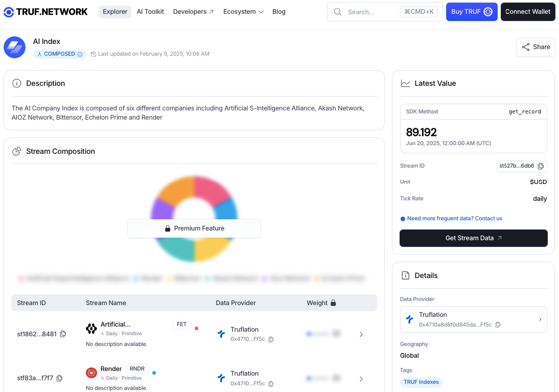This screenshot has width=559, height=392.
Task: Share the AI Index stream
Action: pos(535,47)
